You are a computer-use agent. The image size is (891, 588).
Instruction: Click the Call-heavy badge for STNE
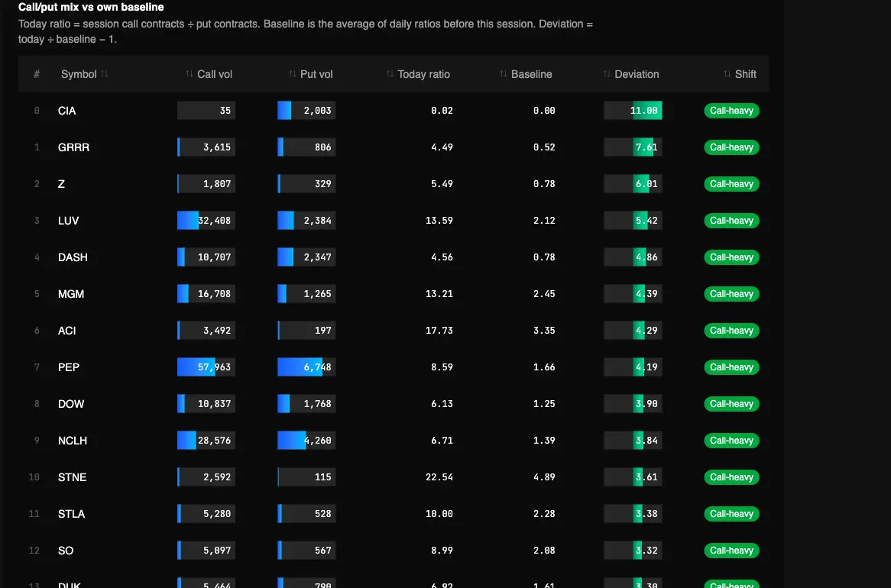point(731,477)
